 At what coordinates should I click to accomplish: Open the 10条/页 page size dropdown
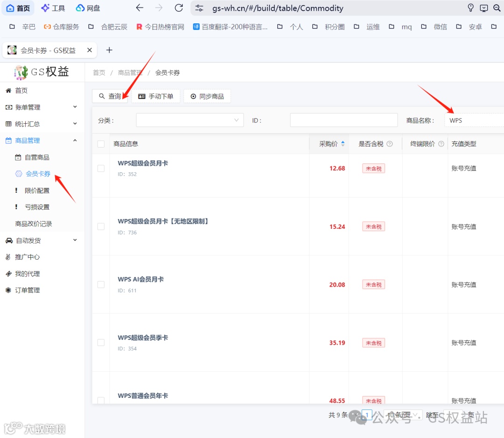pos(402,415)
